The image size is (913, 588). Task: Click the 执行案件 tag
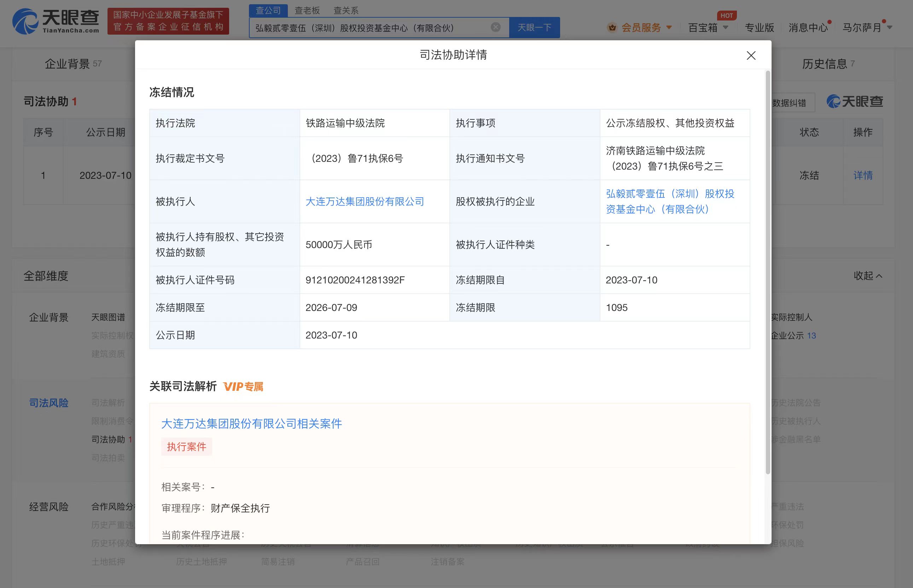pyautogui.click(x=186, y=447)
